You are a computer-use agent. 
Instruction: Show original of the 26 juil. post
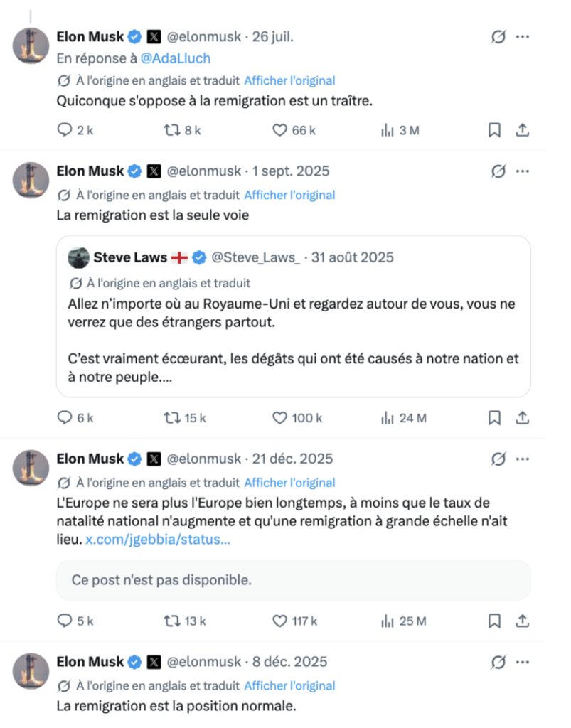point(289,81)
